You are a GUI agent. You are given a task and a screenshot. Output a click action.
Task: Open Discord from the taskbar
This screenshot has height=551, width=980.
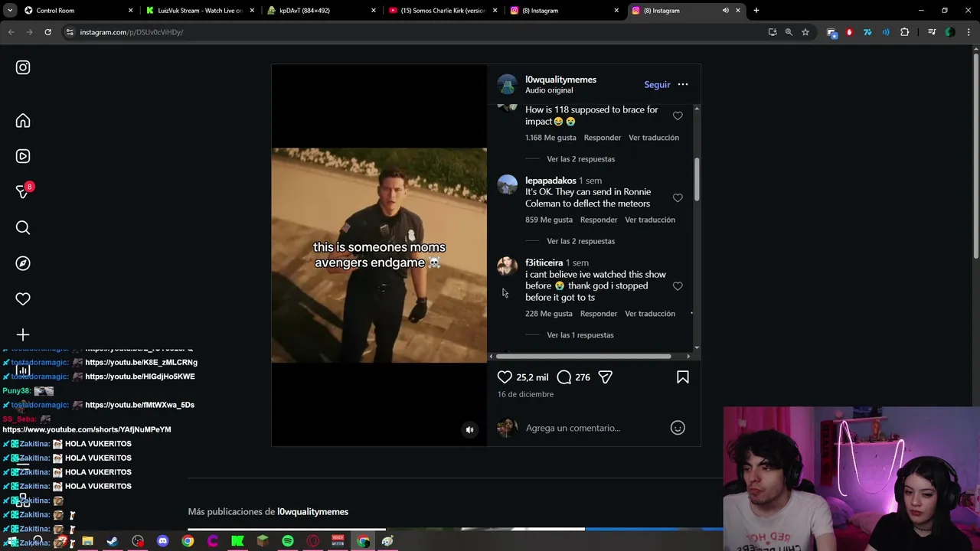[x=162, y=541]
